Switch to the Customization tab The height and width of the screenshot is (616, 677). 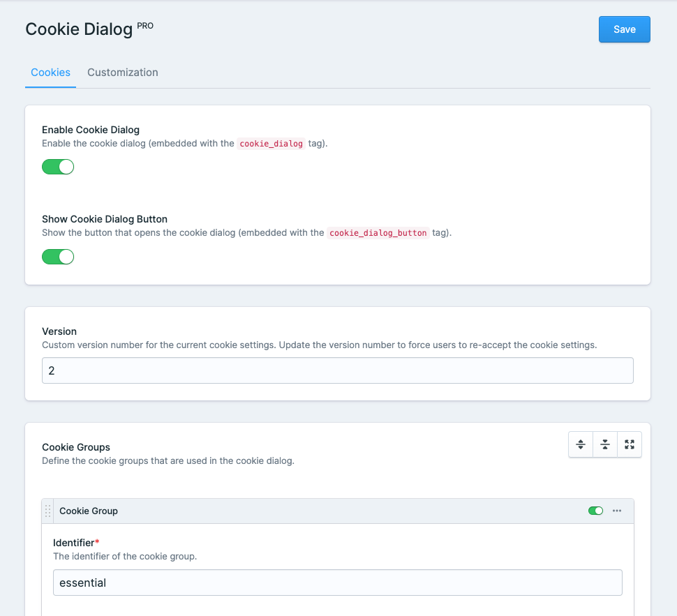(x=123, y=73)
